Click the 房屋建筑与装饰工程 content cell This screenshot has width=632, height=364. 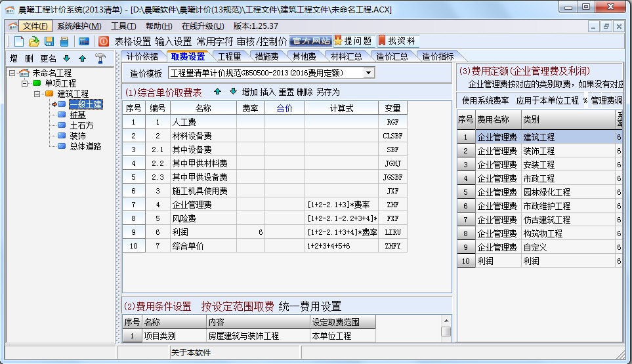pyautogui.click(x=258, y=336)
